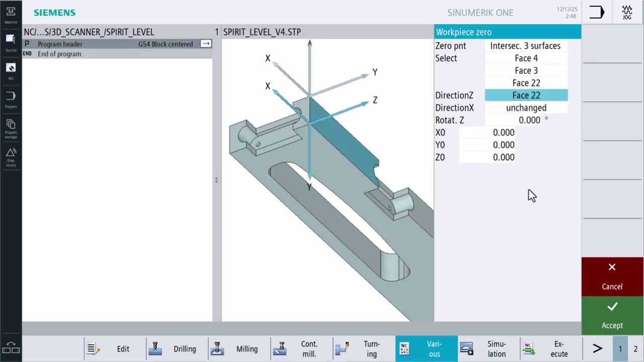
Task: Select the End of program row
Action: coord(117,54)
